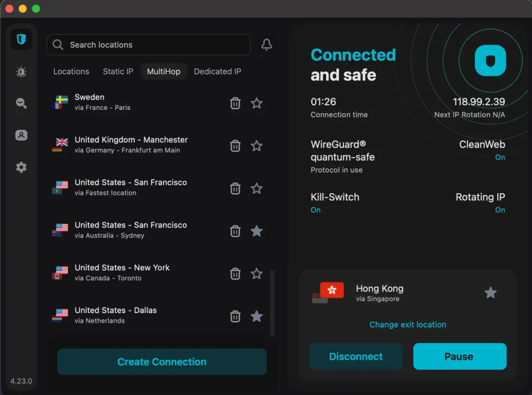
Task: Open the Alternative ID person icon in sidebar
Action: [21, 135]
